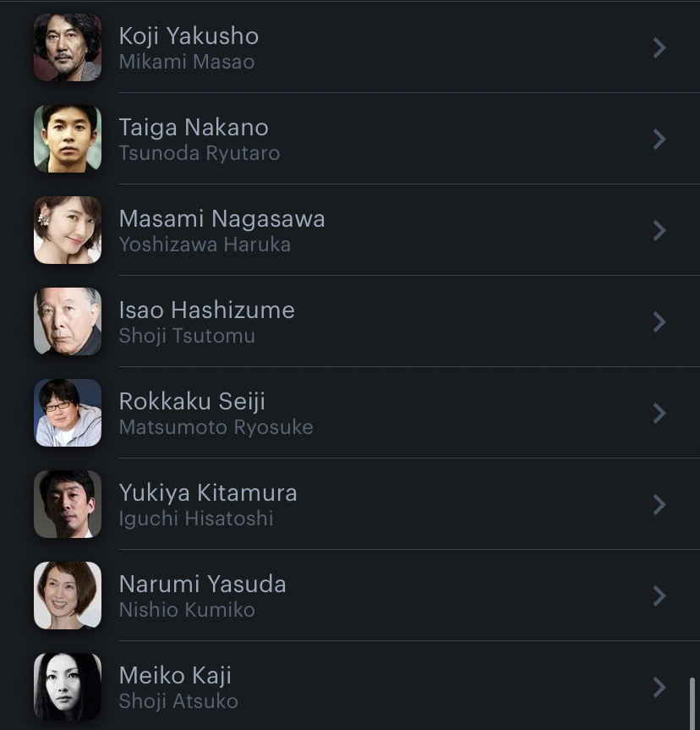Click the Koji Yakusho name text
The width and height of the screenshot is (700, 730).
[x=189, y=36]
